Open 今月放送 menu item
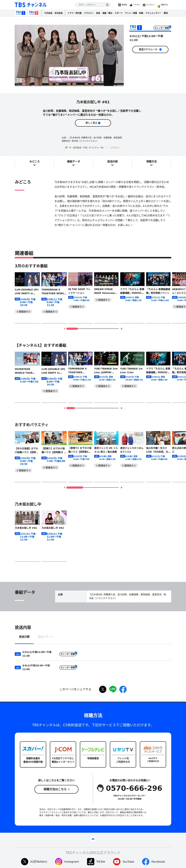Screen dimensions: 186x868 pos(48,13)
